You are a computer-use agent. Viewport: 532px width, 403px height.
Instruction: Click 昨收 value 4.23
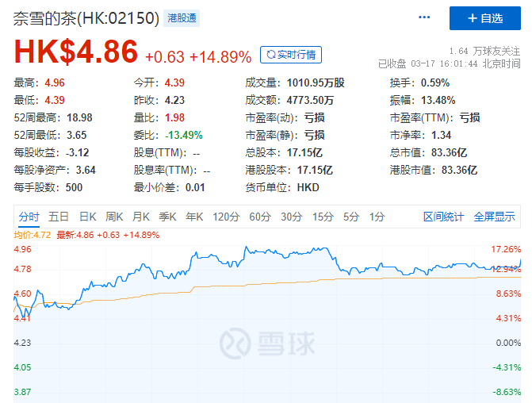(174, 100)
